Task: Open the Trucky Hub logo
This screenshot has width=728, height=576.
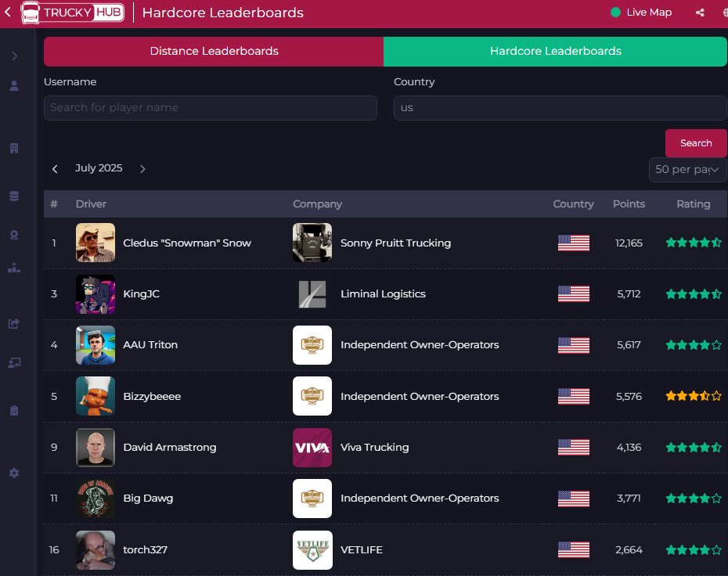Action: (x=73, y=13)
